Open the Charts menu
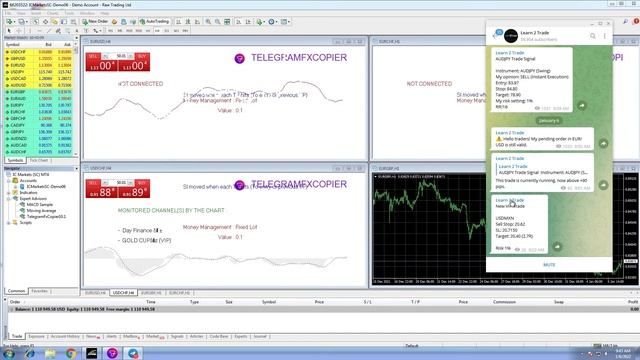The width and height of the screenshot is (640, 360). click(53, 13)
